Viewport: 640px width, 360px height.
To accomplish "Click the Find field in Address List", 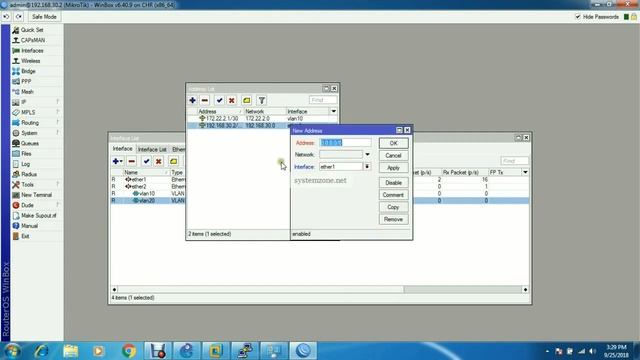I will [x=323, y=100].
